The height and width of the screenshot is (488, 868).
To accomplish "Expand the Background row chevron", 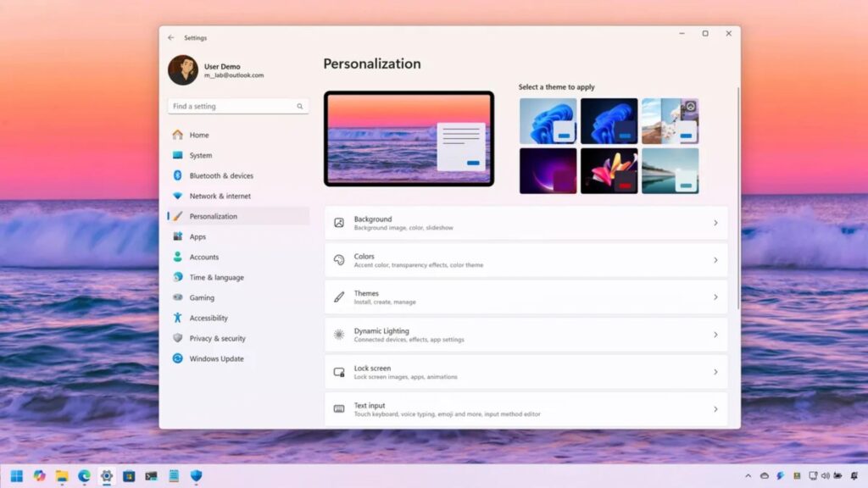I will [715, 223].
